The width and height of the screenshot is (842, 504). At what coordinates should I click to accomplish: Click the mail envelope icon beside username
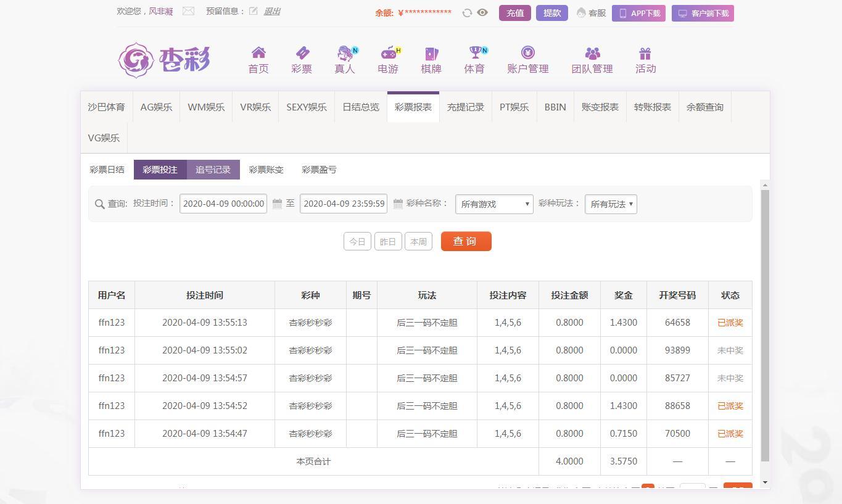click(188, 11)
